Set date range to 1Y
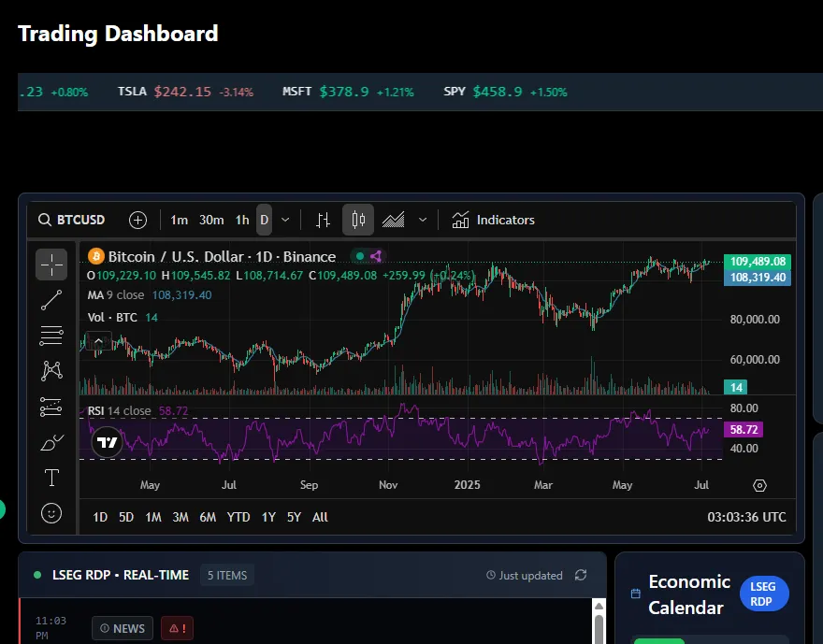Image resolution: width=823 pixels, height=644 pixels. point(268,518)
